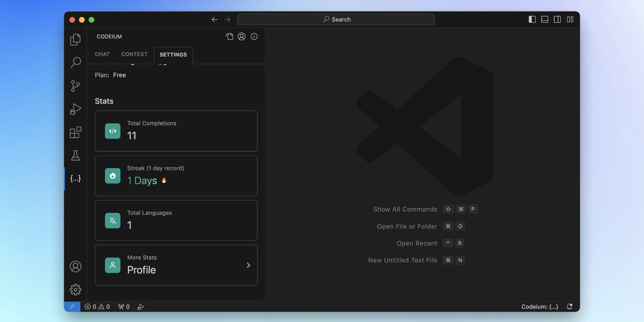Click the remote window icon in status bar
Screen dimensions: 644x322
pos(72,307)
